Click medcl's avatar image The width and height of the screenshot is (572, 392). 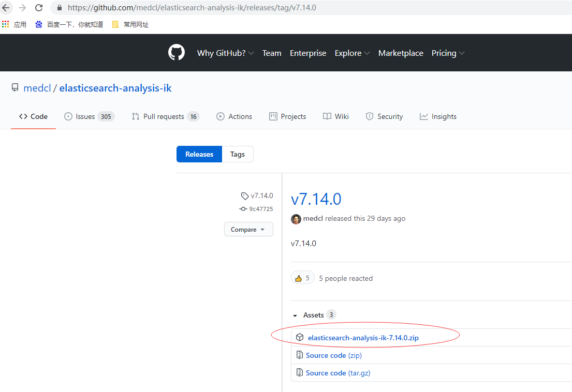point(296,219)
